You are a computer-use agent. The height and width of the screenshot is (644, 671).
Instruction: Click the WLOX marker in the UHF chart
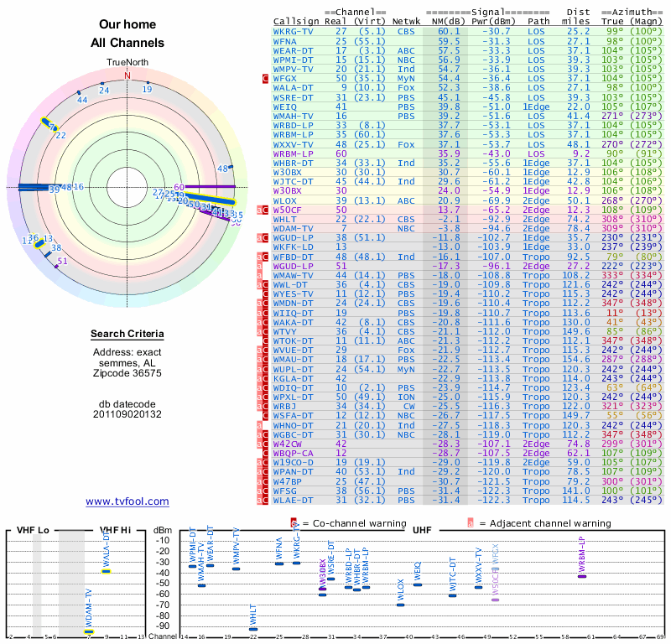pos(401,605)
